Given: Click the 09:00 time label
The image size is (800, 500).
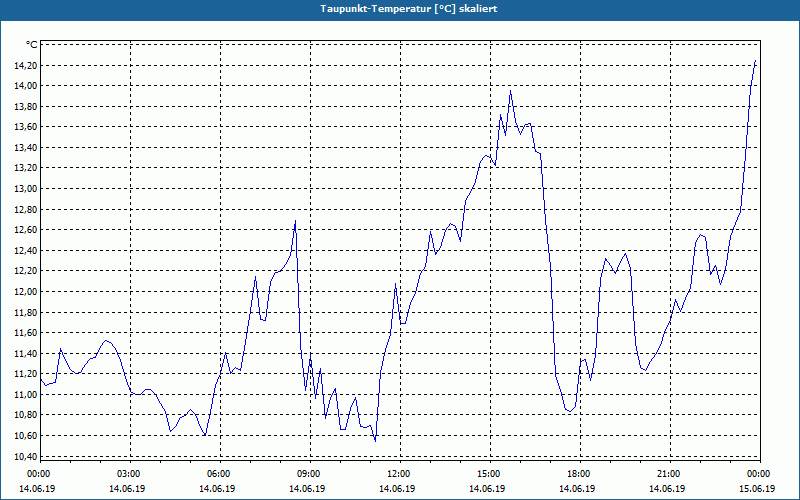Looking at the screenshot, I should (310, 474).
